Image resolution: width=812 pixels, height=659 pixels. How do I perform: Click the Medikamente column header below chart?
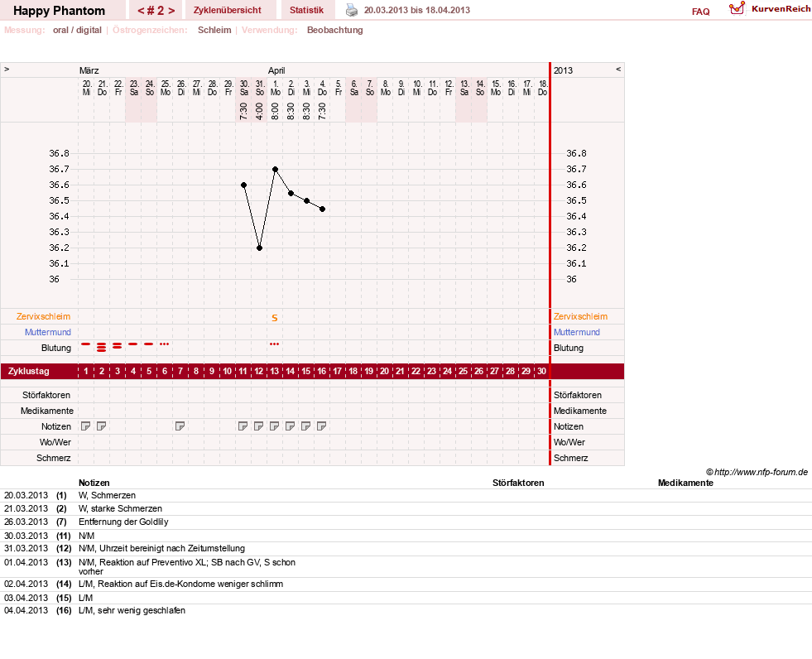tap(685, 483)
